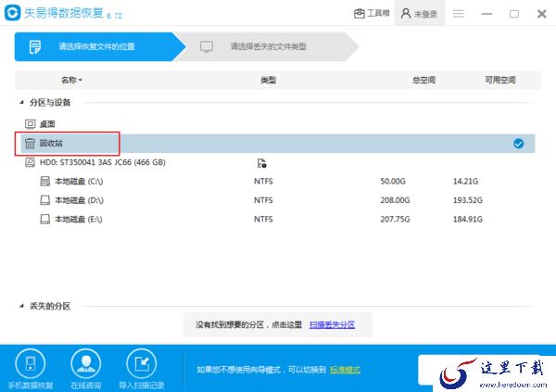This screenshot has height=392, width=556.
Task: Toggle the blue checkmark on 回收站 row
Action: (518, 144)
